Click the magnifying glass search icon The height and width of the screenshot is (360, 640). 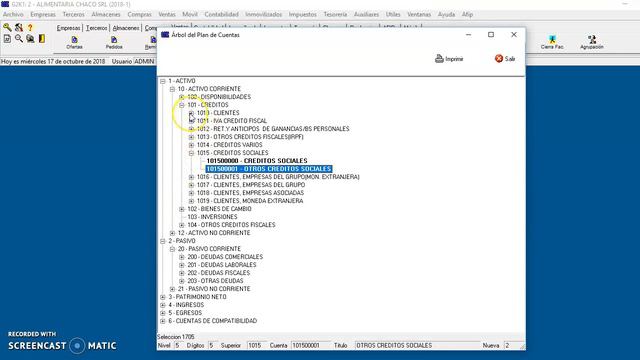(19, 39)
